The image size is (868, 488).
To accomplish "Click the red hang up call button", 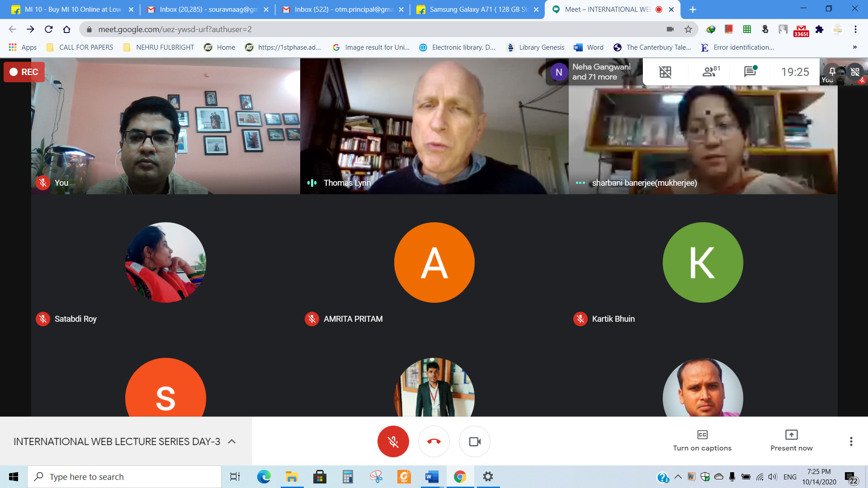I will coord(434,441).
